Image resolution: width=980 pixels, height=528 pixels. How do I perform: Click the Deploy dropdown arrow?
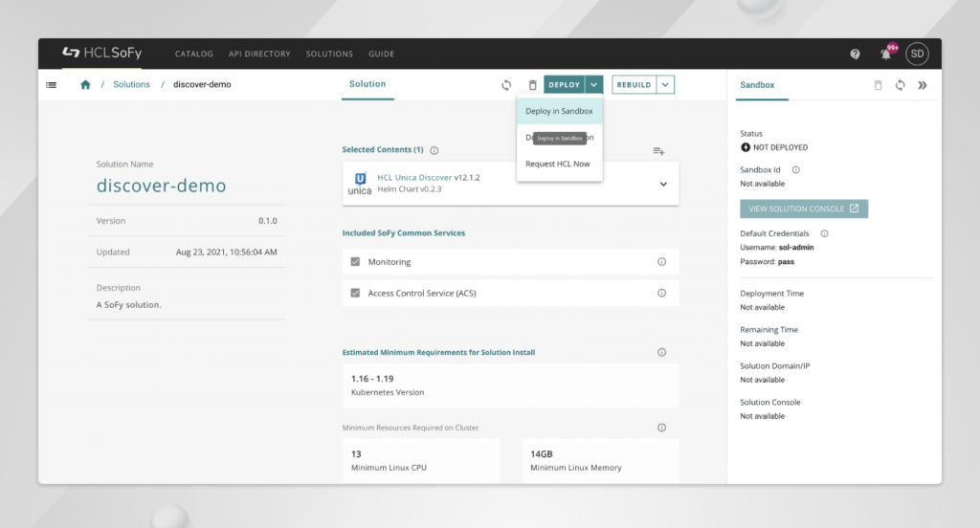point(594,85)
